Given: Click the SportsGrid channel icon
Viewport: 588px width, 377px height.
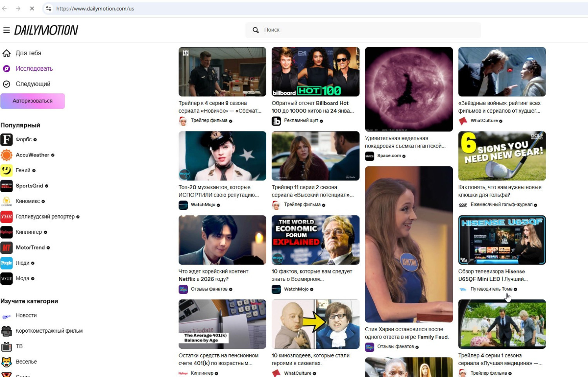Looking at the screenshot, I should coord(7,186).
